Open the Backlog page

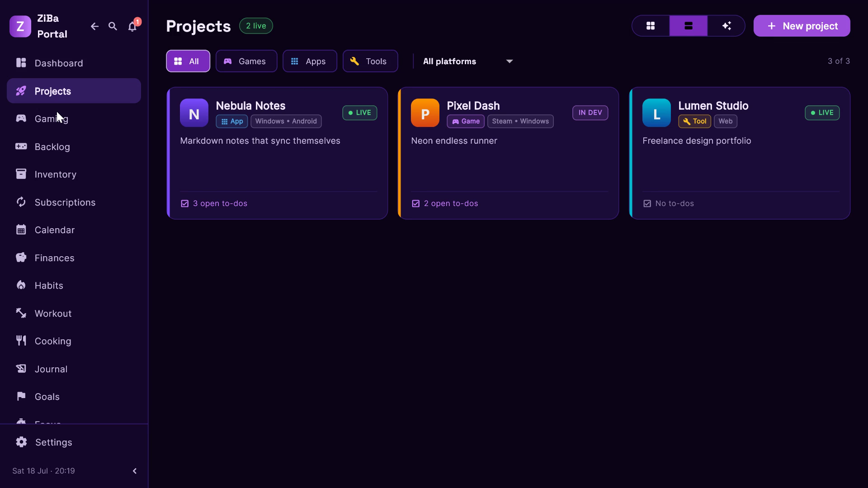(x=74, y=147)
